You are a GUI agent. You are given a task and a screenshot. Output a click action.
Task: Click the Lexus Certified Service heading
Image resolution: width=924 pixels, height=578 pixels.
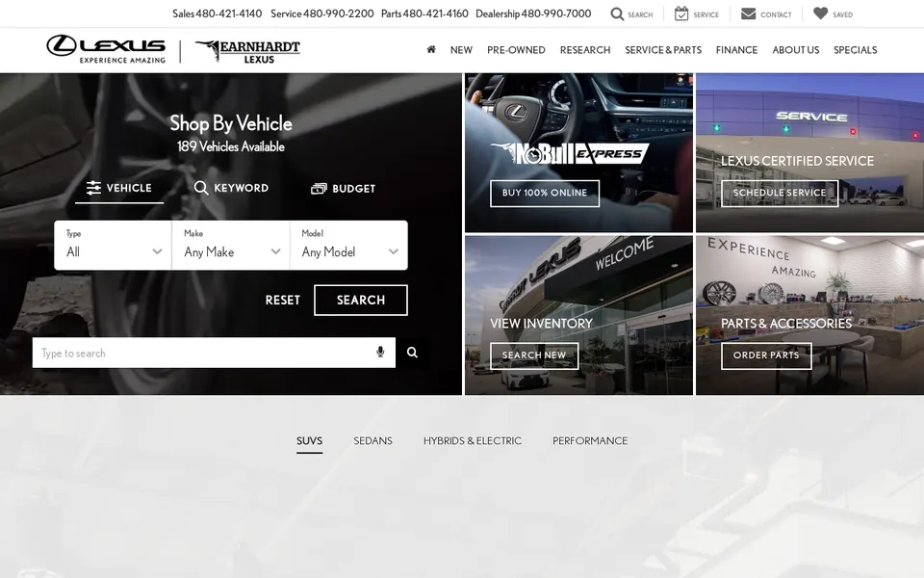pos(797,161)
